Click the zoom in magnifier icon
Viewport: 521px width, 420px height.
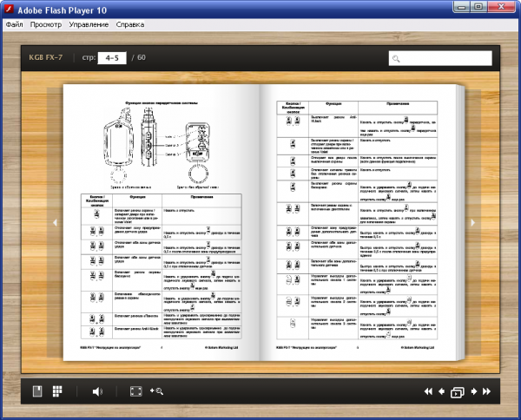coord(156,391)
